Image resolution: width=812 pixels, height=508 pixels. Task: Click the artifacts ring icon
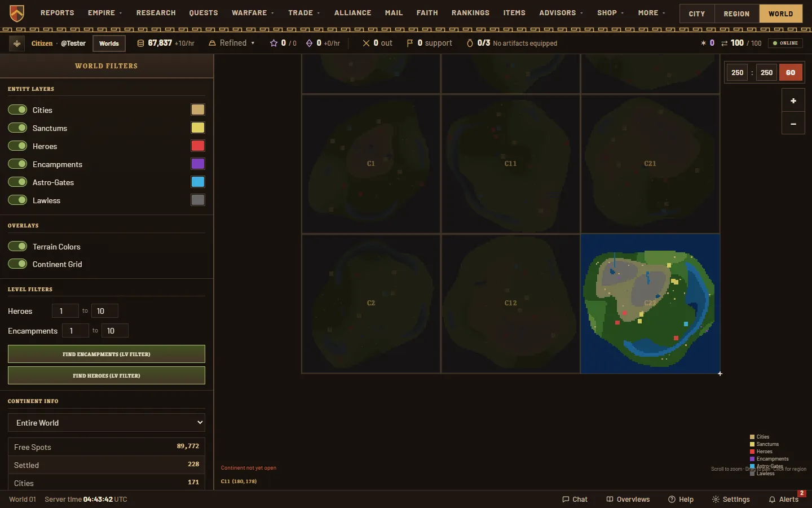tap(470, 43)
